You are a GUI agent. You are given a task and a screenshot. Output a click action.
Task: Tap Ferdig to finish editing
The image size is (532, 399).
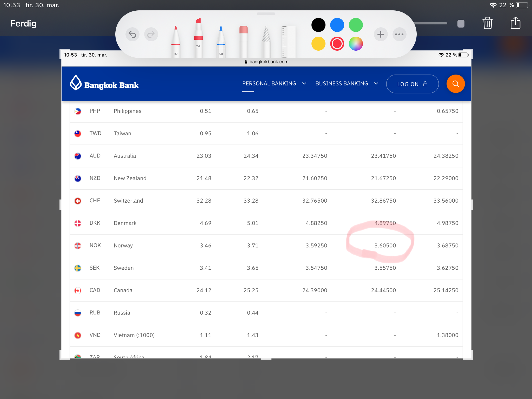pos(23,23)
